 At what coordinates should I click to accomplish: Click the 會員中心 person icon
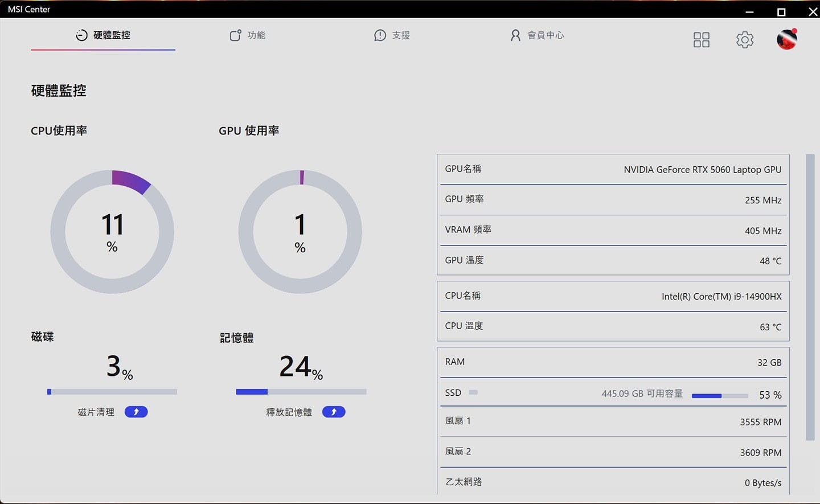point(515,35)
